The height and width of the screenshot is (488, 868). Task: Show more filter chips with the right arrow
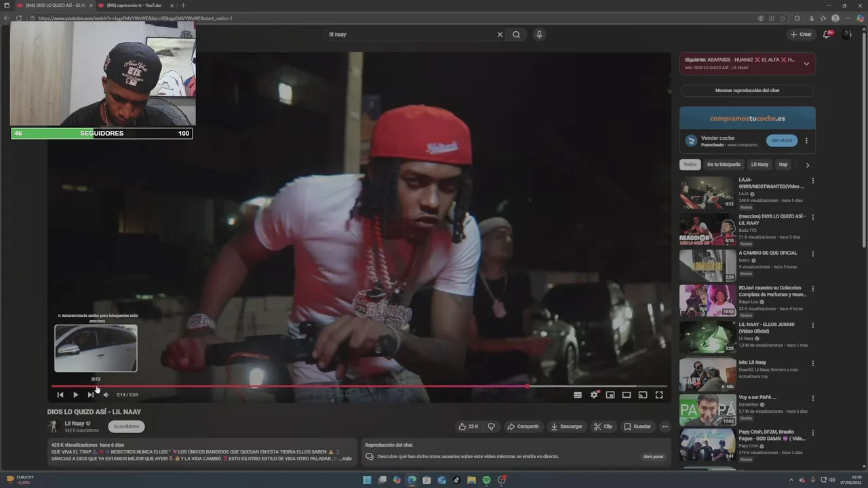click(807, 165)
